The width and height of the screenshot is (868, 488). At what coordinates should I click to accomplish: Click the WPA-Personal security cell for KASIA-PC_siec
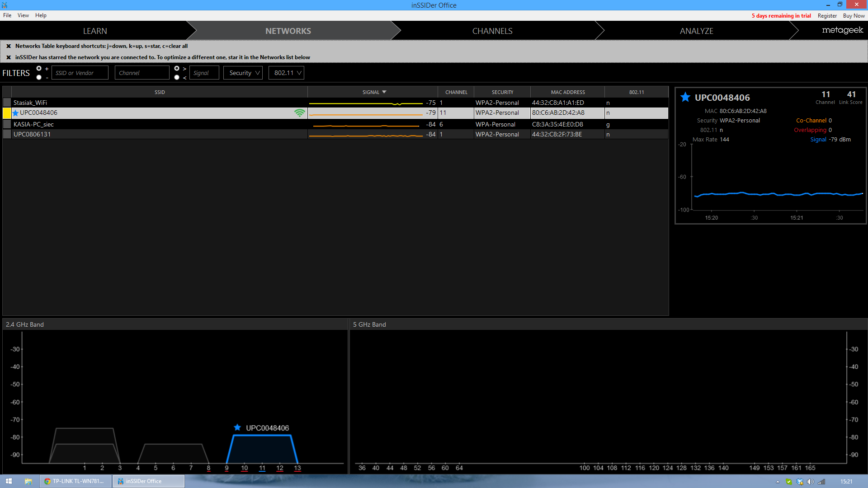pos(495,124)
